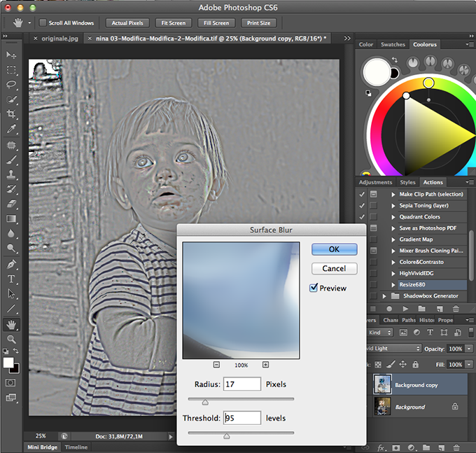Click the delete action trash icon
The image size is (476, 453).
coord(456,309)
